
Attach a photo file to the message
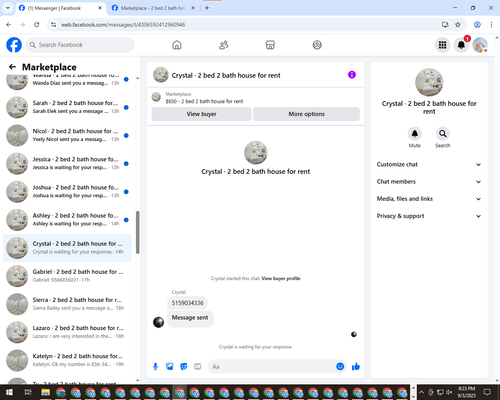click(170, 367)
